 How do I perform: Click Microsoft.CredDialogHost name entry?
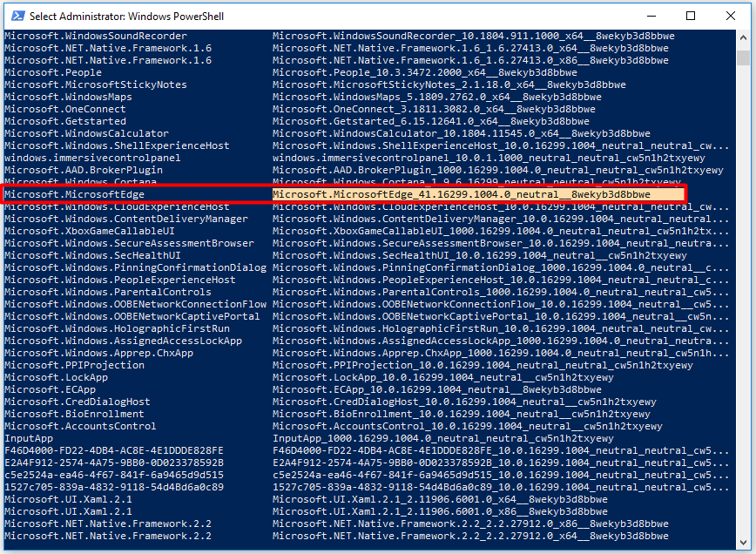click(x=78, y=402)
